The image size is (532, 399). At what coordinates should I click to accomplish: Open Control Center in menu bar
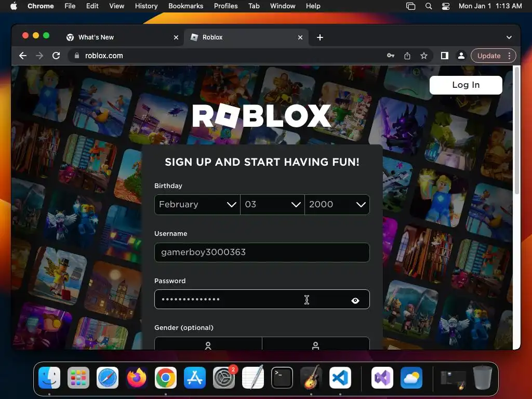click(x=446, y=6)
